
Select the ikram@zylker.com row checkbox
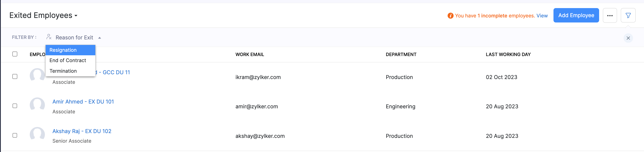15,77
